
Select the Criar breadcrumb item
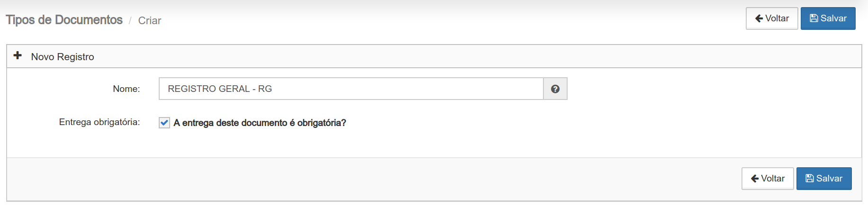coord(150,20)
